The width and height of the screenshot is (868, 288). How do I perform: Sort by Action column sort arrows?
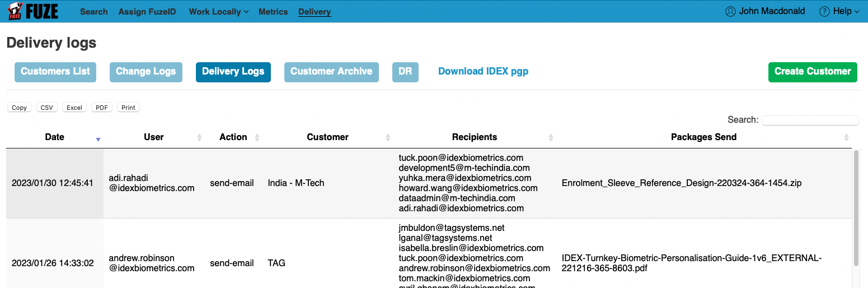coord(257,138)
